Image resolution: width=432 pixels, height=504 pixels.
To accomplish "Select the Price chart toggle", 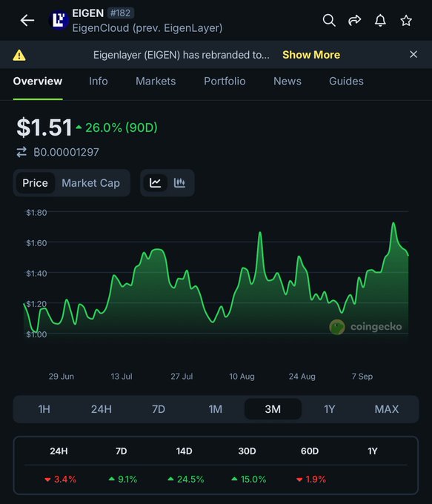I will [35, 183].
